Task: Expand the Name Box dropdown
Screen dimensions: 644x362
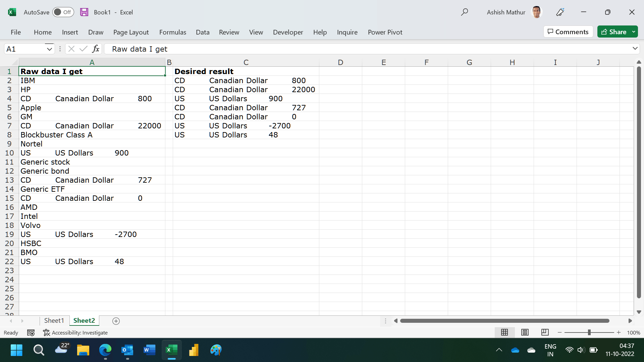Action: click(x=49, y=49)
